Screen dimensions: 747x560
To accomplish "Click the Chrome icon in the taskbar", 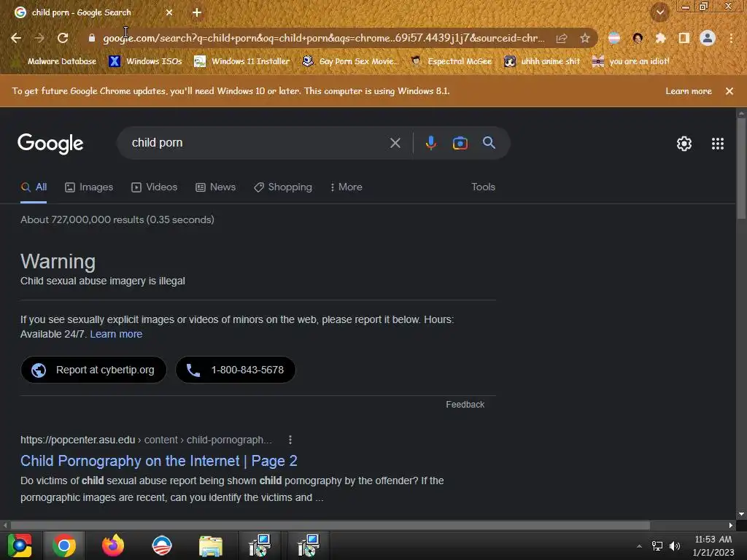I will point(64,545).
